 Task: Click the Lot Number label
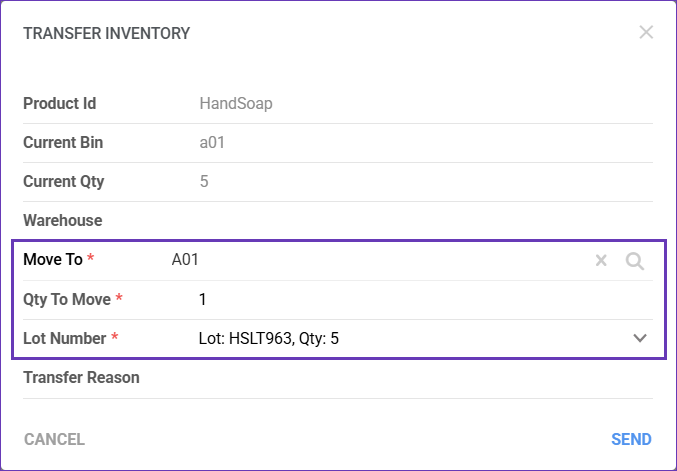tap(64, 339)
